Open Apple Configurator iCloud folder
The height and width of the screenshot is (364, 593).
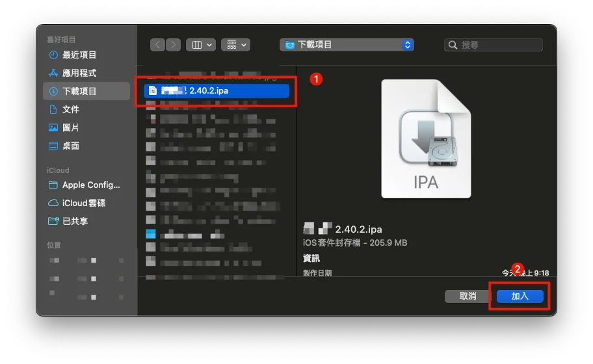click(x=90, y=185)
